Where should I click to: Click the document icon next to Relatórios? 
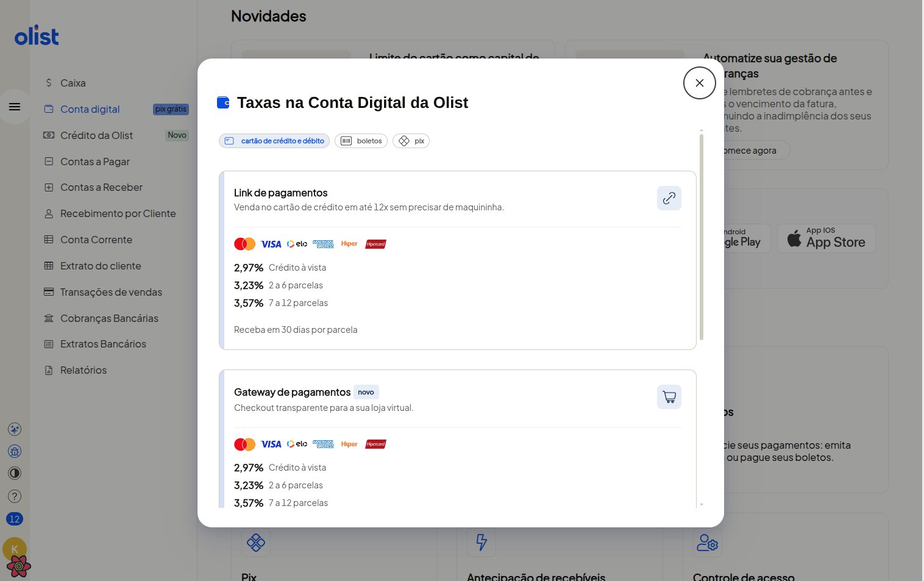point(49,370)
